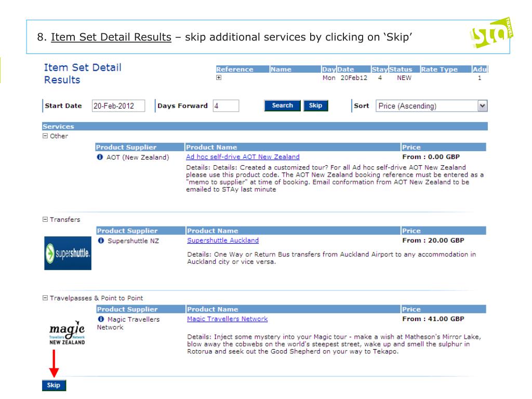The height and width of the screenshot is (399, 532).
Task: Collapse the Travelpasses & Point to Point section
Action: click(45, 298)
